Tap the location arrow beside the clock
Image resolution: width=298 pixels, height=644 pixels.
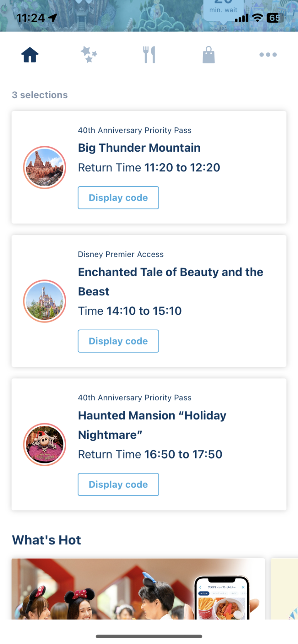pyautogui.click(x=53, y=18)
